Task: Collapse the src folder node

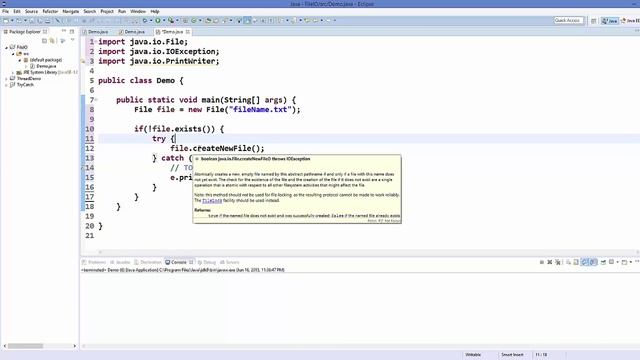Action: pyautogui.click(x=13, y=53)
